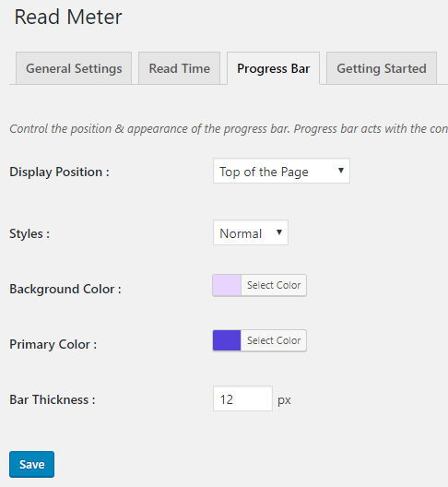448x487 pixels.
Task: Focus the Bar Thickness input field
Action: (x=242, y=398)
